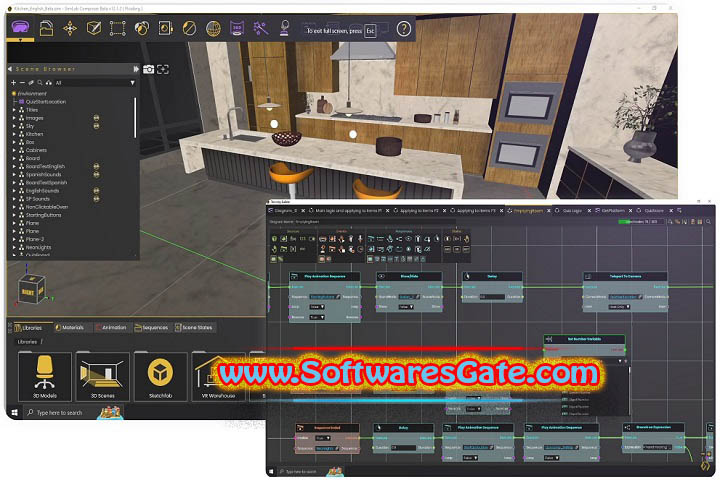Open the VR headset mode icon
720x480 pixels.
(20, 28)
